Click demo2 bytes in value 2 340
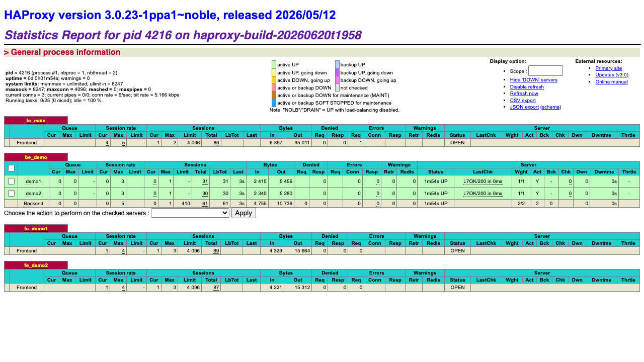The height and width of the screenshot is (362, 644). [x=260, y=194]
